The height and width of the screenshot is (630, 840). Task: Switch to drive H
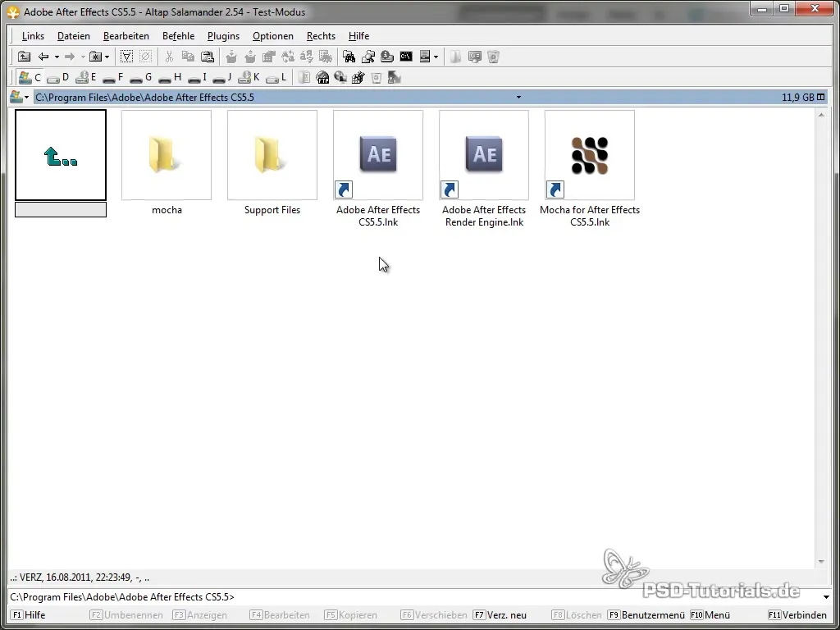170,78
